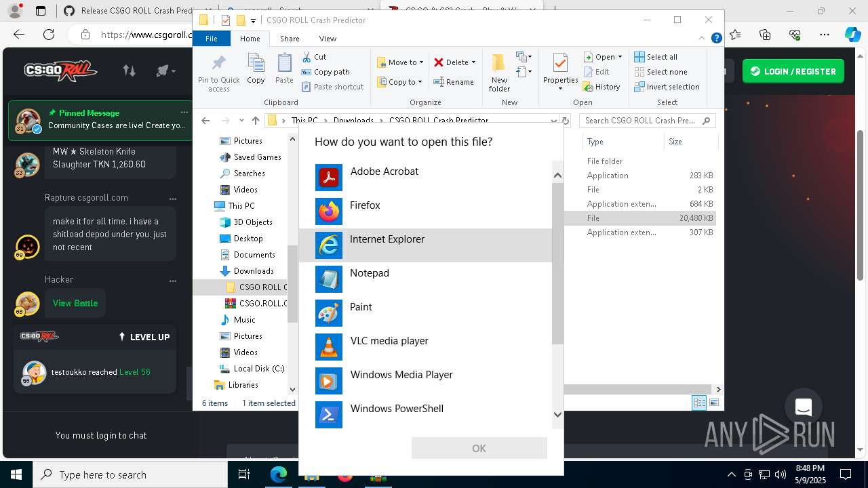
Task: Switch to the View ribbon tab
Action: pyautogui.click(x=328, y=39)
